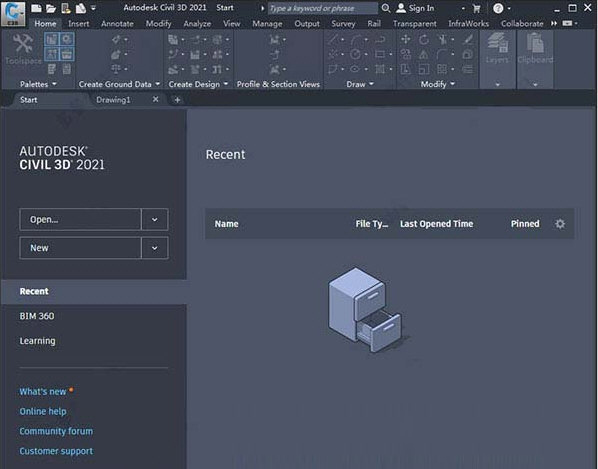
Task: Select the Line tool in Draw panel
Action: (333, 39)
